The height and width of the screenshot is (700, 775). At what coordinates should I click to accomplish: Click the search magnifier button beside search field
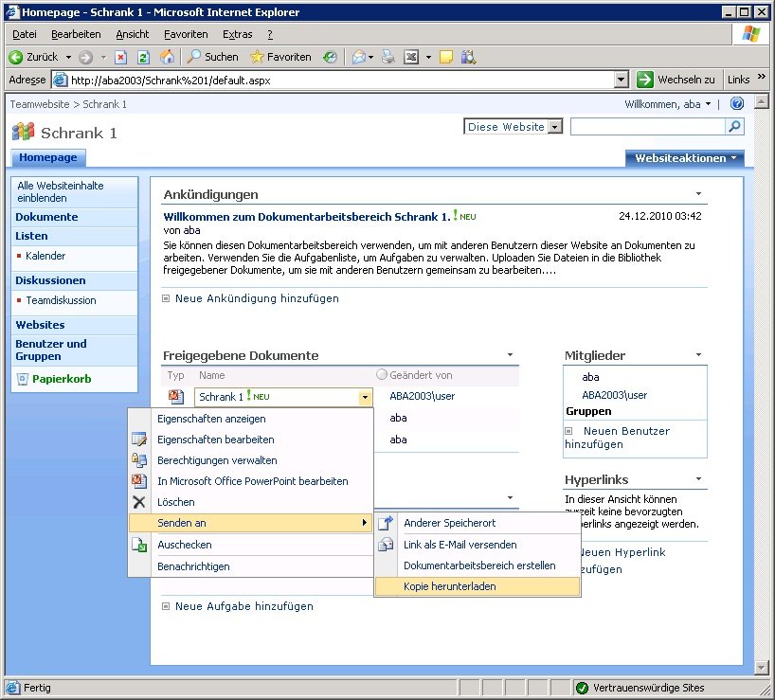pyautogui.click(x=735, y=127)
